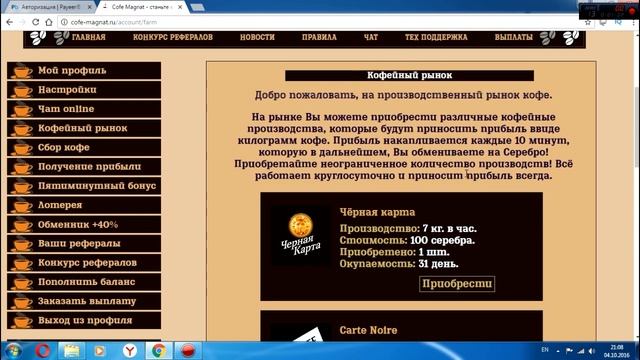Screen dimensions: 640x360
Task: Click red recorder icon in taskbar
Action: [x=188, y=351]
